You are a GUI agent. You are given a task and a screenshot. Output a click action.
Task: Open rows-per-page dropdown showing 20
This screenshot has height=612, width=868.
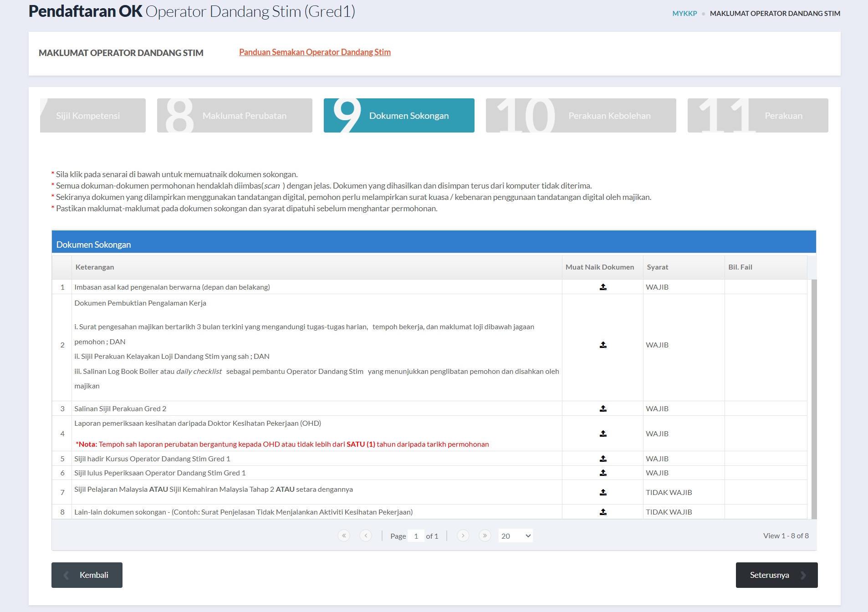(516, 536)
